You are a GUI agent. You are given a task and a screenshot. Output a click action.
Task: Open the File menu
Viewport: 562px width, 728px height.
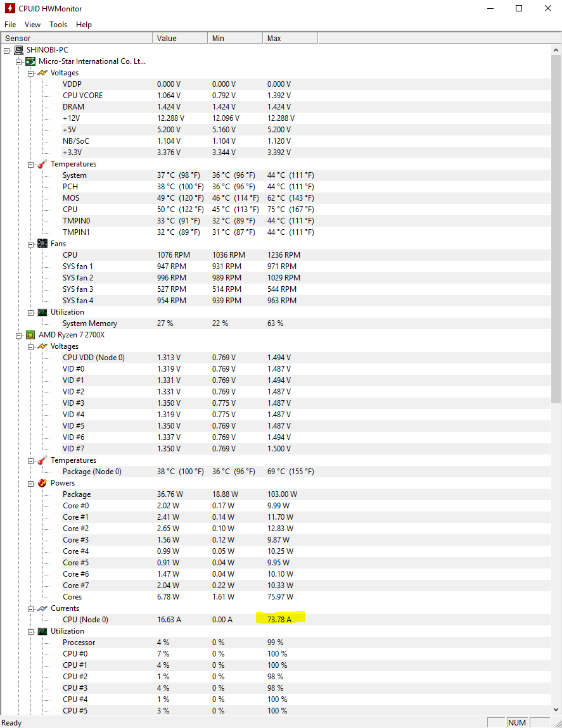pos(10,25)
